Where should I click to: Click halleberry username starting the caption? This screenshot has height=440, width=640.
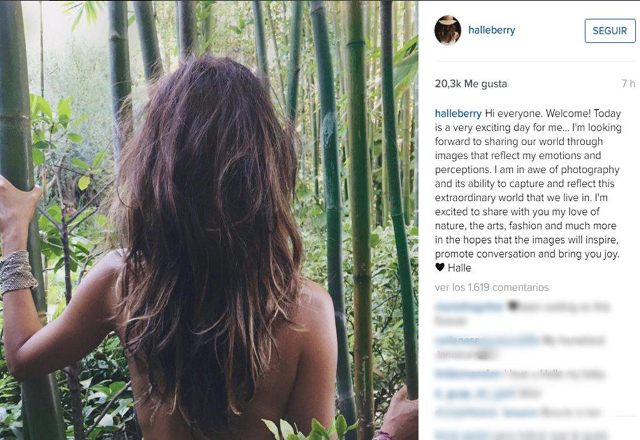coord(458,113)
